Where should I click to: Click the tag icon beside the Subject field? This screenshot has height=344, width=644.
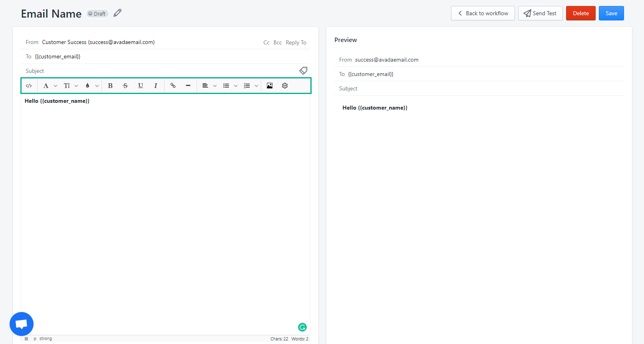(x=303, y=71)
